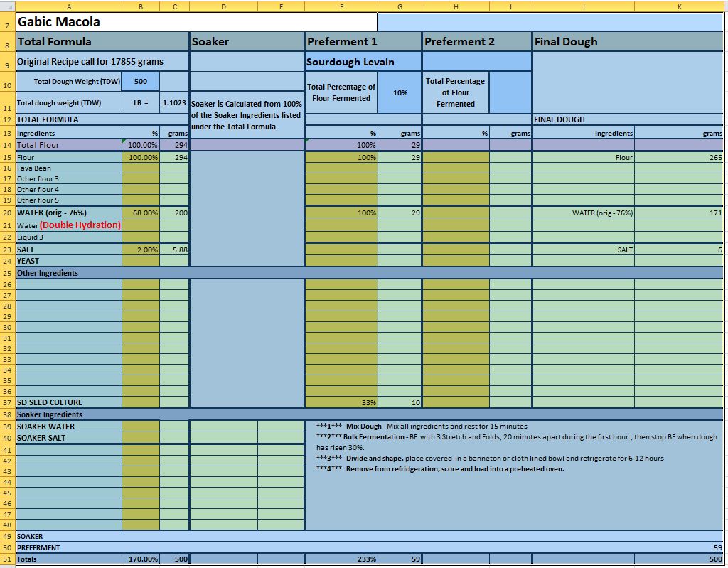Click the Select All corner box
This screenshot has height=568, width=728.
(x=7, y=6)
